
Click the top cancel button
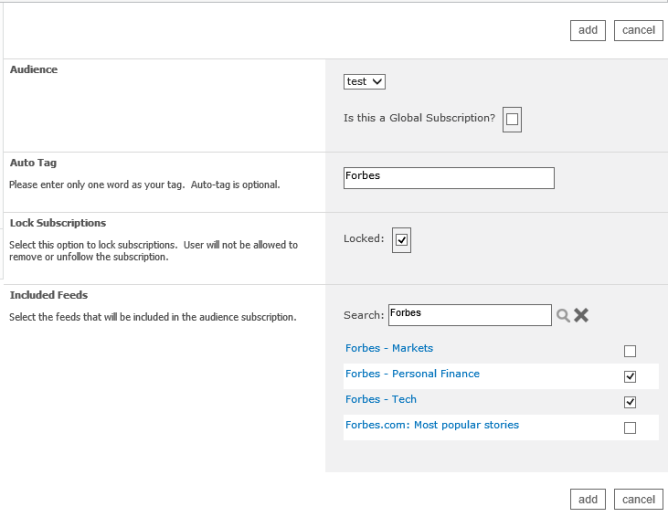pyautogui.click(x=638, y=30)
